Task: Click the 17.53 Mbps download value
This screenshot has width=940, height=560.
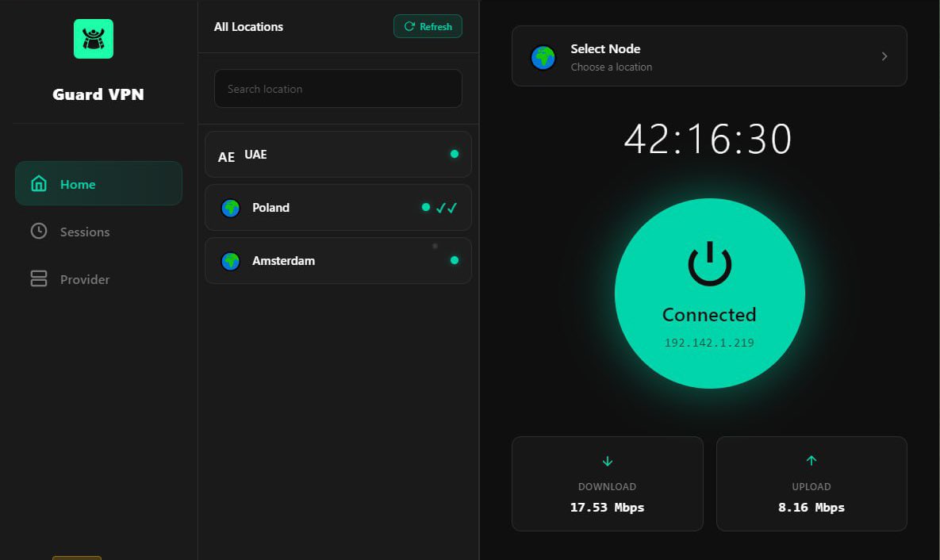Action: point(608,507)
